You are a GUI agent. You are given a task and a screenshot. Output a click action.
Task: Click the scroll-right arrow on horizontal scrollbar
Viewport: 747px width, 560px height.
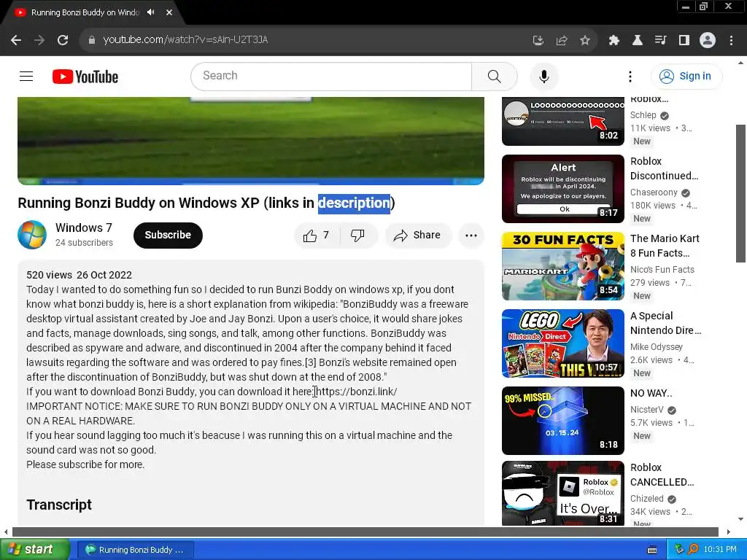[x=729, y=532]
